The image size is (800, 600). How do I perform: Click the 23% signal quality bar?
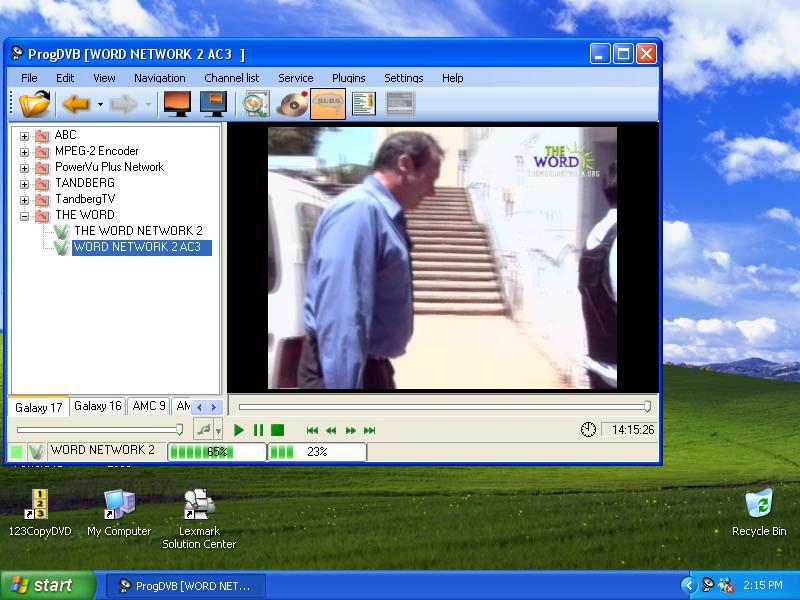pos(317,452)
